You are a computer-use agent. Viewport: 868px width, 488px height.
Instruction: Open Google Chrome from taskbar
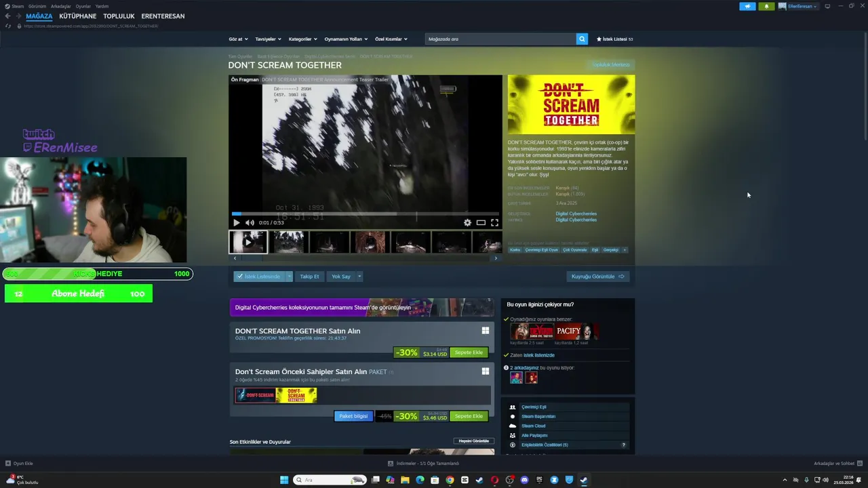point(450,480)
